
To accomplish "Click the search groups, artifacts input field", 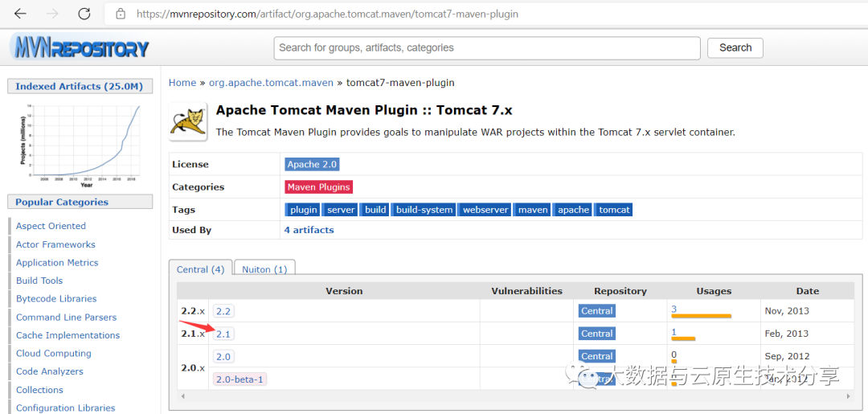I will (x=486, y=48).
